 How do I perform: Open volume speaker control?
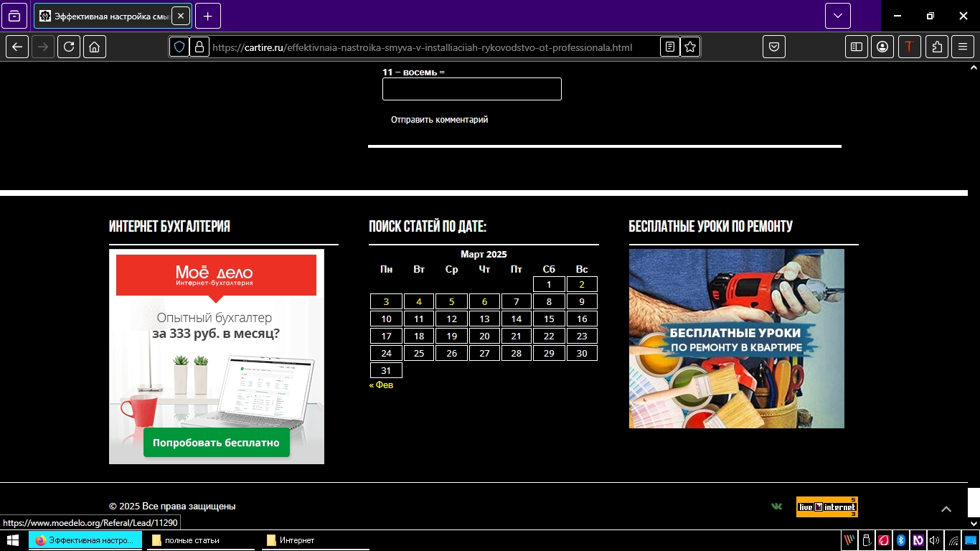tap(935, 540)
